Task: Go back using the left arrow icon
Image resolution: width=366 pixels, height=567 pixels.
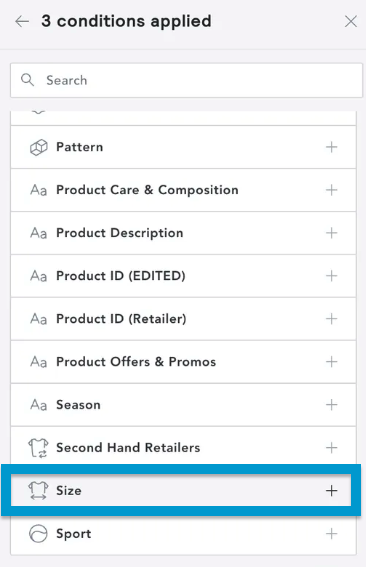Action: point(22,21)
